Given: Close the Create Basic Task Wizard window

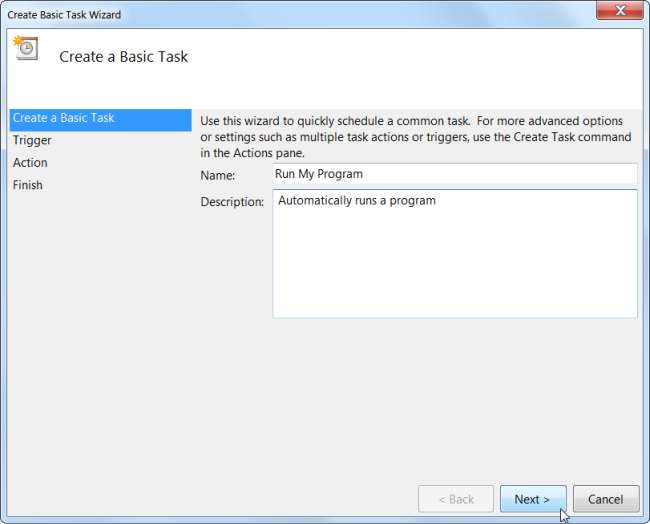Looking at the screenshot, I should 619,13.
